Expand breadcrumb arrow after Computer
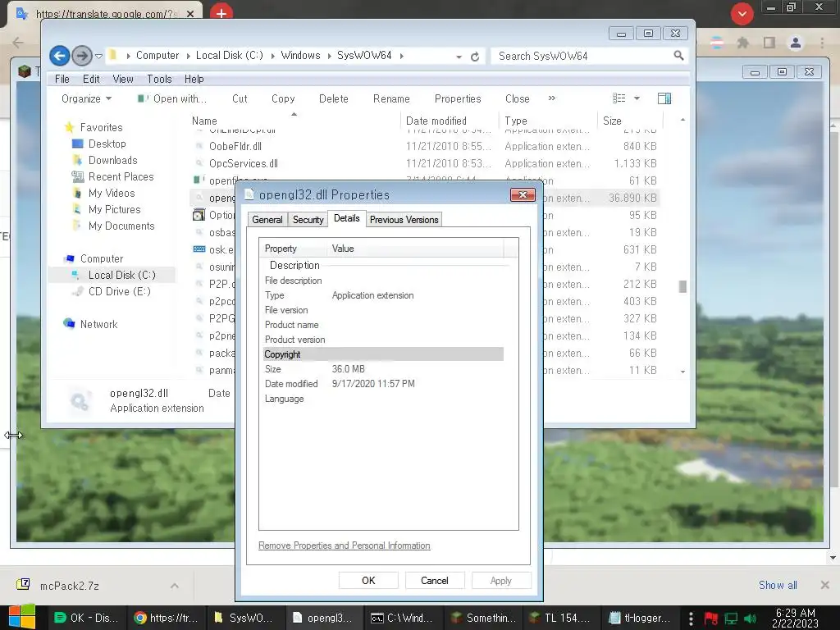Image resolution: width=840 pixels, height=630 pixels. tap(188, 56)
